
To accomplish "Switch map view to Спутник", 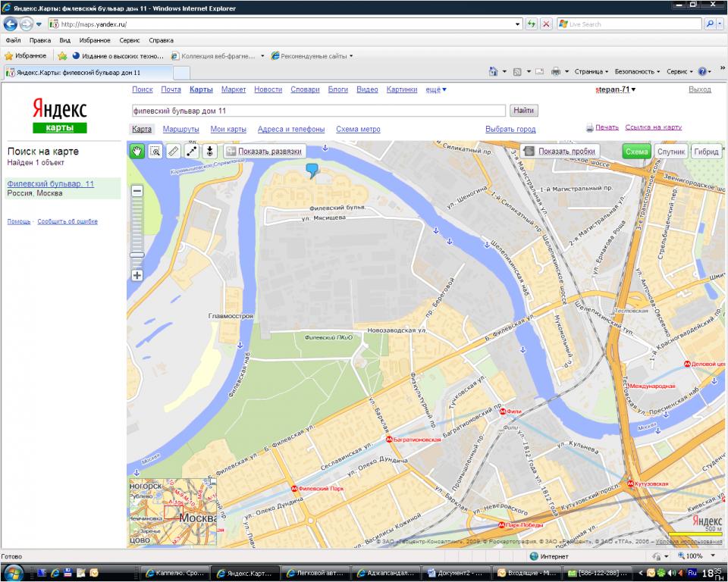I will 671,152.
